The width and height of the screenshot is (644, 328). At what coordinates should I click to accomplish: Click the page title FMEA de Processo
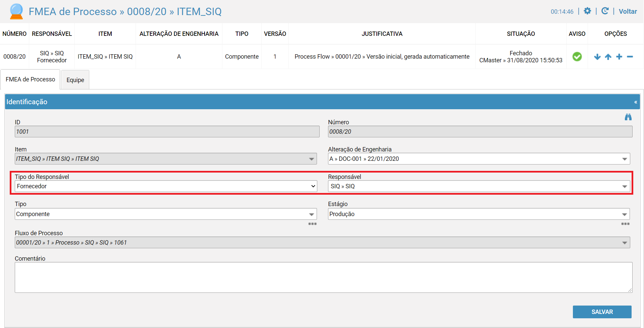pyautogui.click(x=125, y=11)
